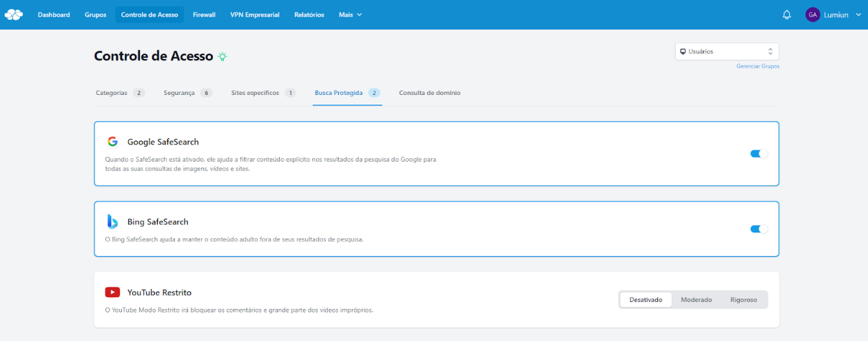Select Controle de Acesso in navbar
Image resolution: width=868 pixels, height=342 pixels.
pos(149,14)
